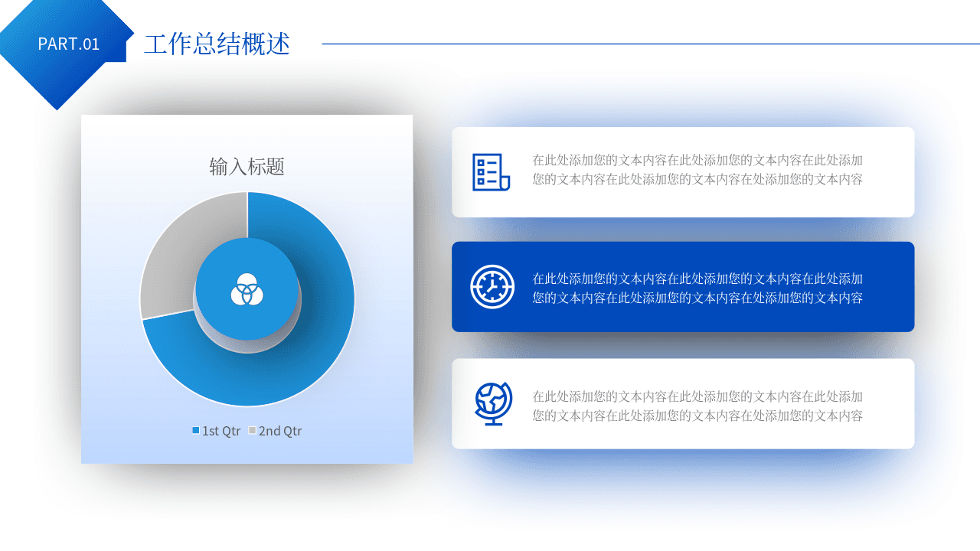Click the blue legend swatch beside 1st Qtr
The height and width of the screenshot is (551, 980).
196,431
